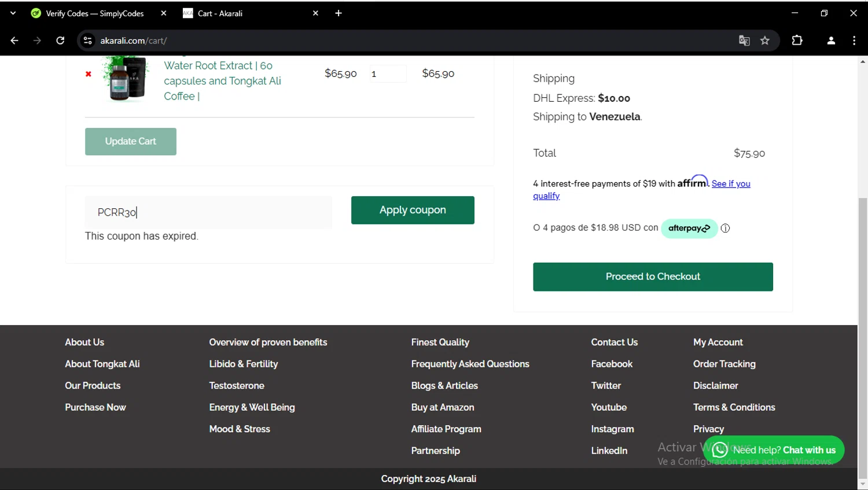Image resolution: width=868 pixels, height=490 pixels.
Task: Open Facebook footer link
Action: (x=612, y=364)
